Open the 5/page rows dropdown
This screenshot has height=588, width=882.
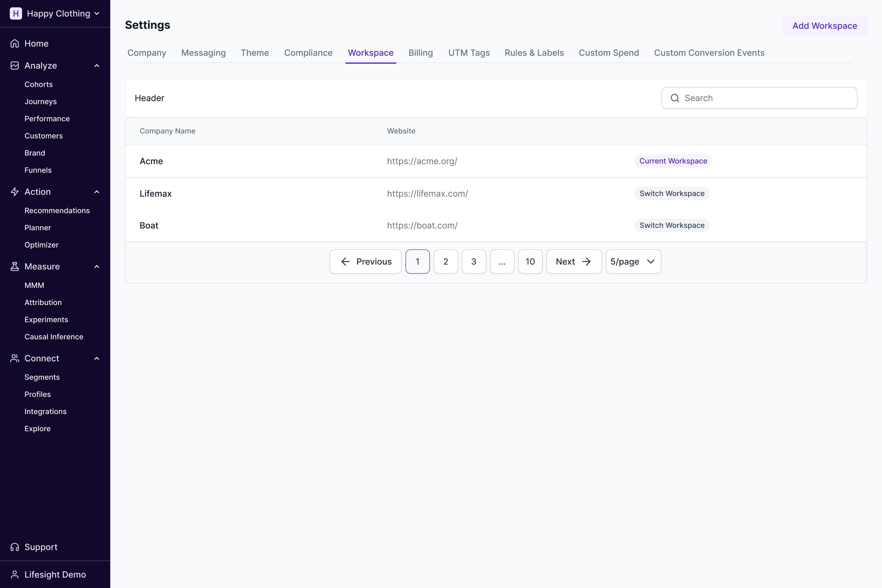click(x=633, y=261)
